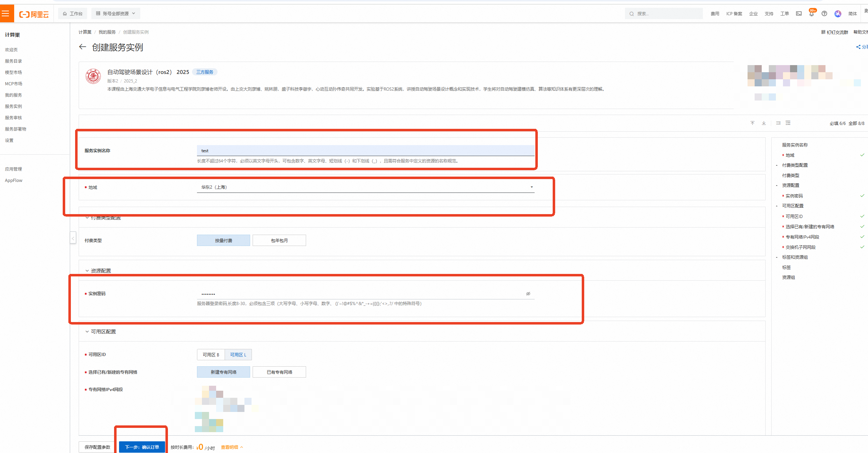Click the 服务实例名称 text input field

click(x=365, y=151)
